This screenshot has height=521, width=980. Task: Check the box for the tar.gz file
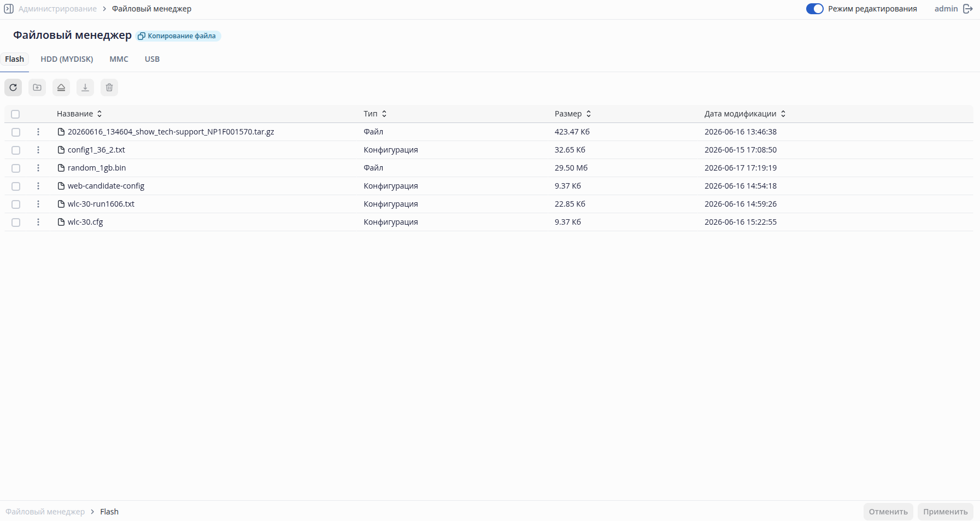(x=16, y=132)
